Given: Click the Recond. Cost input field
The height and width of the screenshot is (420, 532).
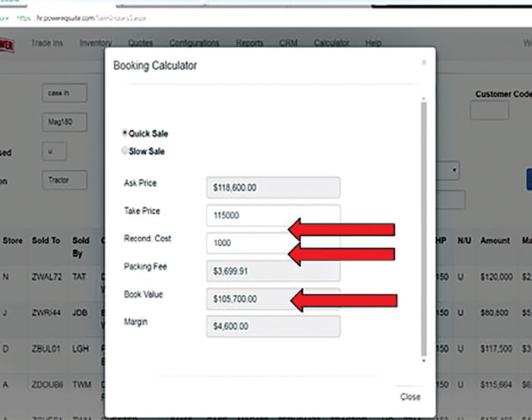Looking at the screenshot, I should pyautogui.click(x=273, y=243).
